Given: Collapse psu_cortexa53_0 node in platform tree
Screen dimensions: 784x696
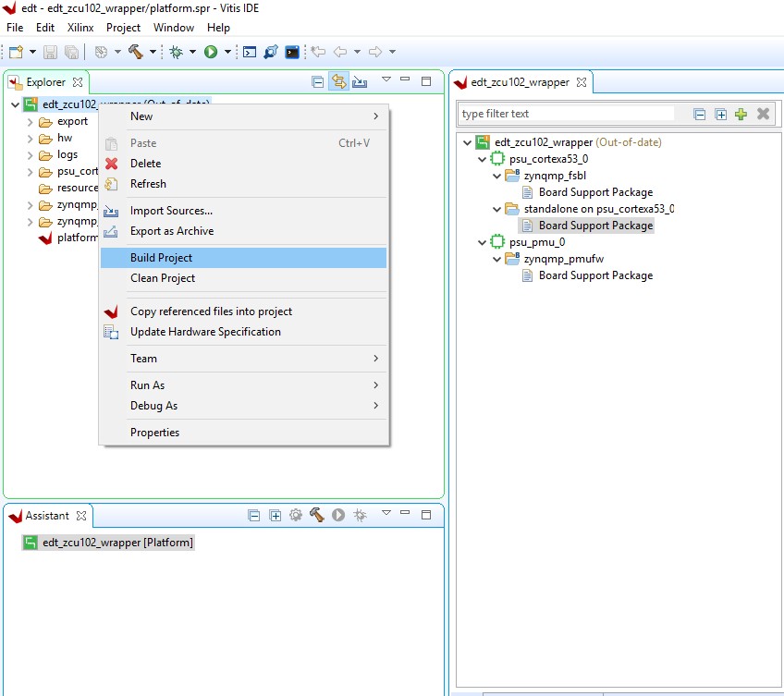Looking at the screenshot, I should (482, 160).
